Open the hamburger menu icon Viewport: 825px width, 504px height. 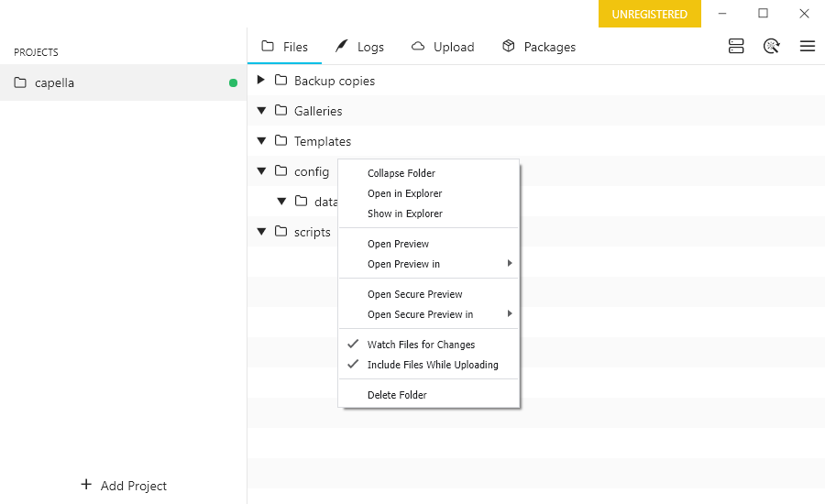pos(808,46)
